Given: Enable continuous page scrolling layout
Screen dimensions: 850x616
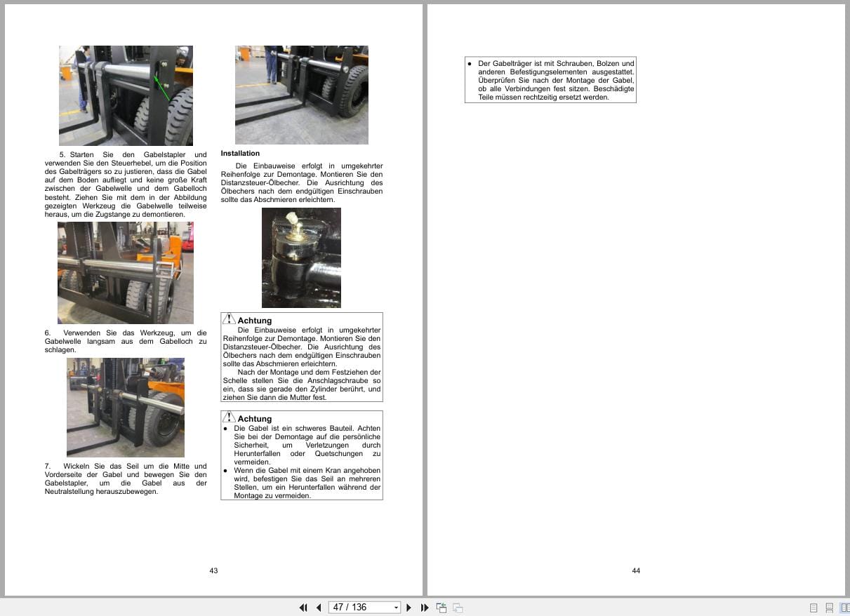Looking at the screenshot, I should click(x=830, y=607).
